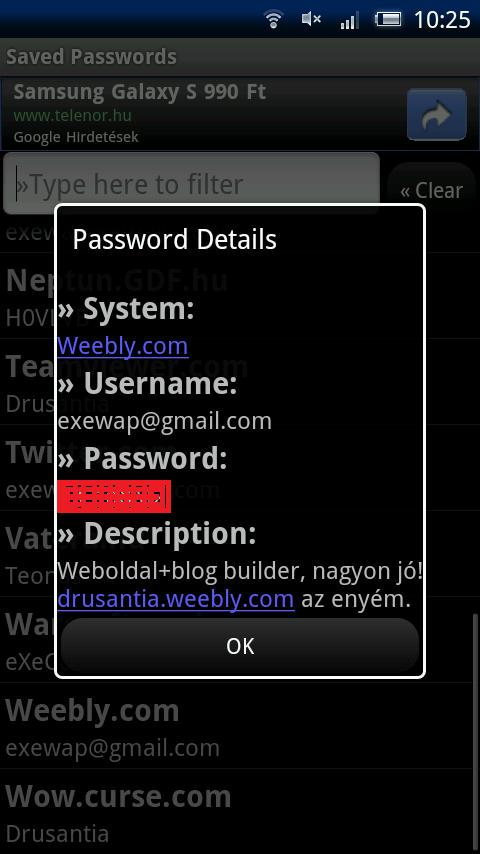Tap the ad share arrow icon
The image size is (480, 854).
(436, 114)
